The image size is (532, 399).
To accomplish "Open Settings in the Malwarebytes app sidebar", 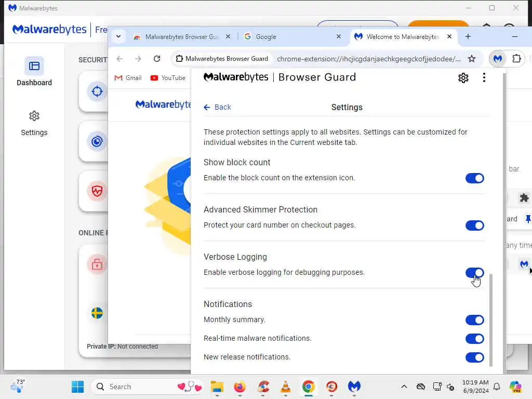I will coord(34,124).
